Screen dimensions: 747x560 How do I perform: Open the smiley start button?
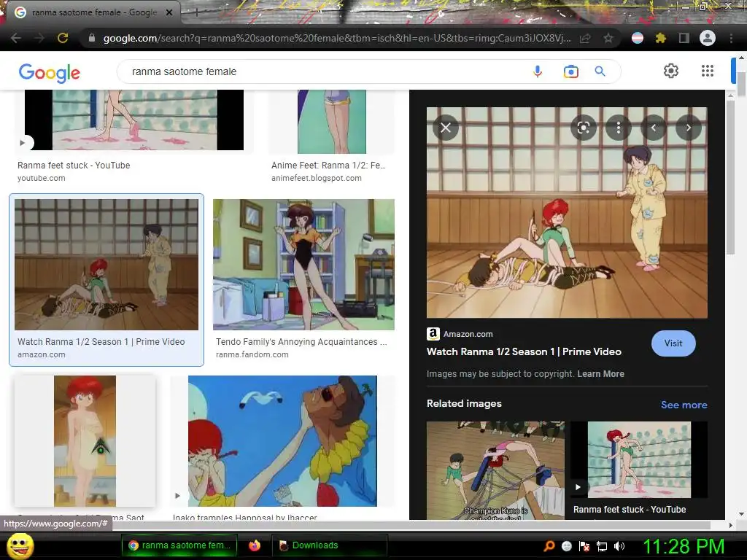pos(20,545)
